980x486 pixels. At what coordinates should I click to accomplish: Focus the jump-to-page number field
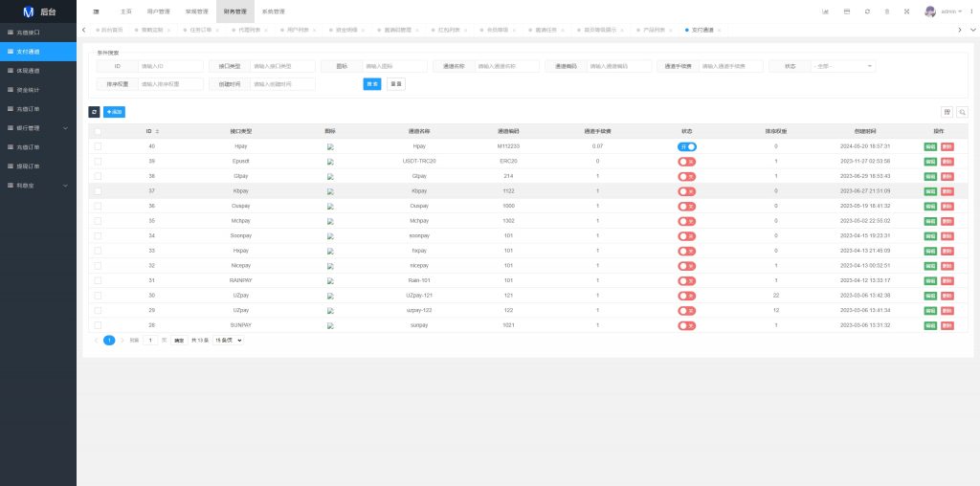coord(150,341)
